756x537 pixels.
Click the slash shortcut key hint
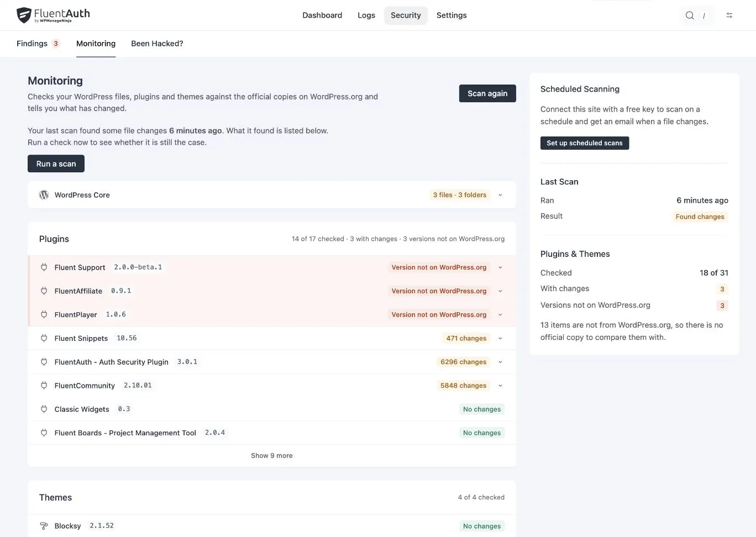[704, 15]
